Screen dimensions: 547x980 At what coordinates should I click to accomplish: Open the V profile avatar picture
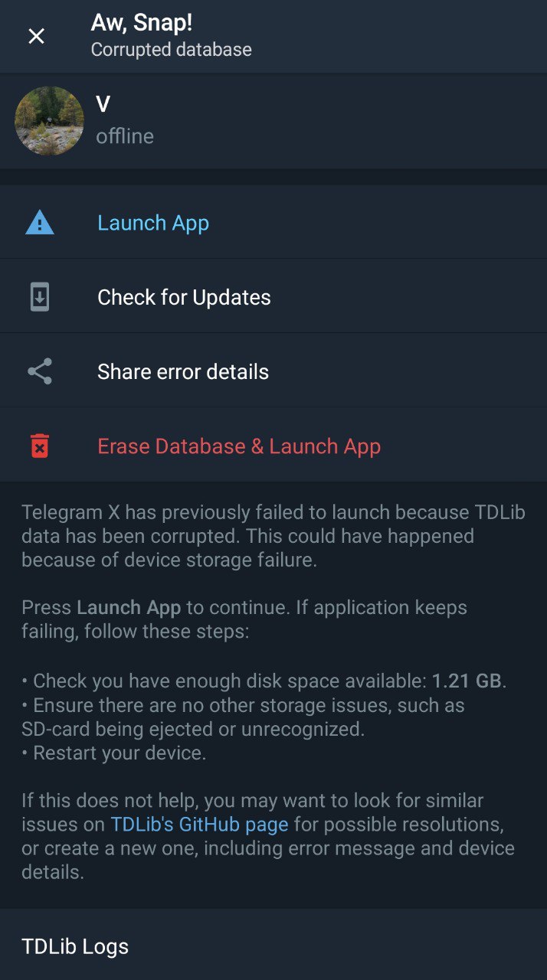pyautogui.click(x=49, y=121)
